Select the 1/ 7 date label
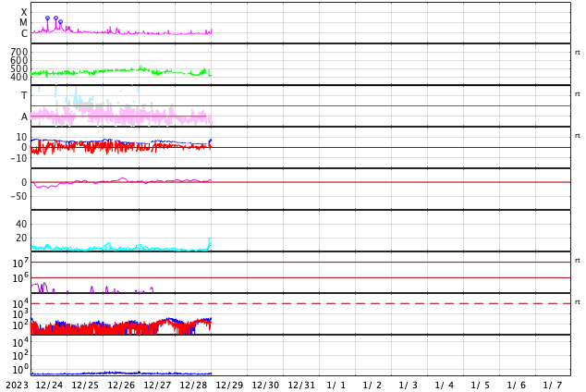Screen dimensions: 586x392 [x=553, y=386]
